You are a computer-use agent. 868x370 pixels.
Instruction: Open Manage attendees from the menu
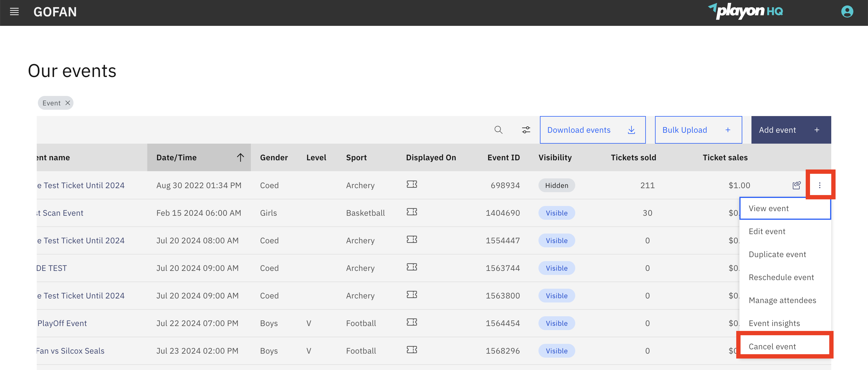click(785, 300)
